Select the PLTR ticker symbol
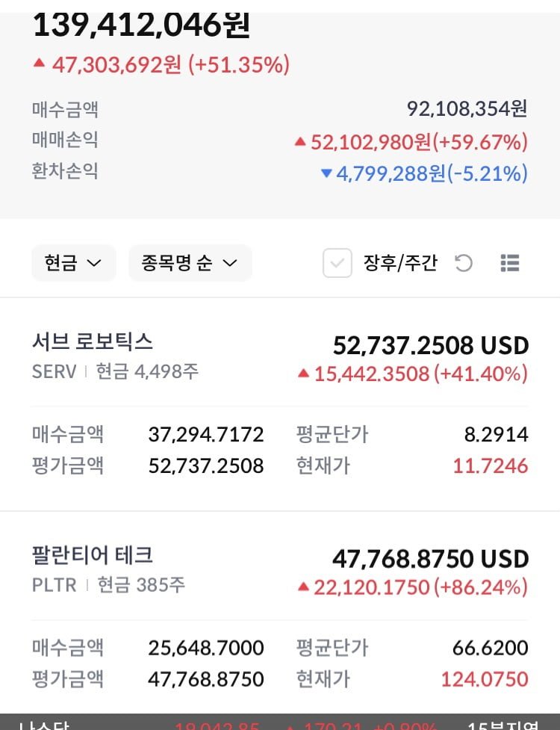The height and width of the screenshot is (730, 560). click(x=54, y=585)
